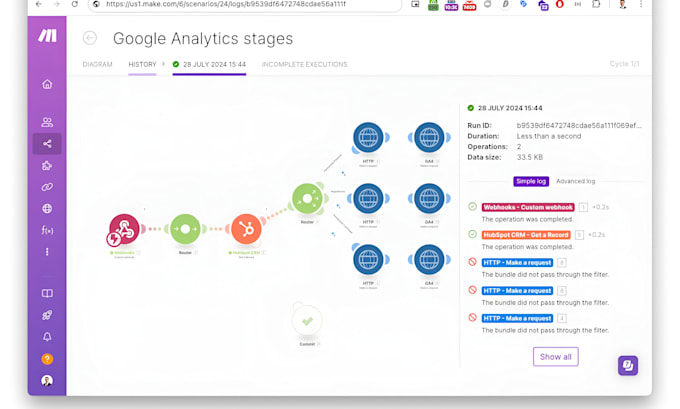
Task: Open HTTP - Make a request entry numbered 6
Action: pyautogui.click(x=517, y=291)
